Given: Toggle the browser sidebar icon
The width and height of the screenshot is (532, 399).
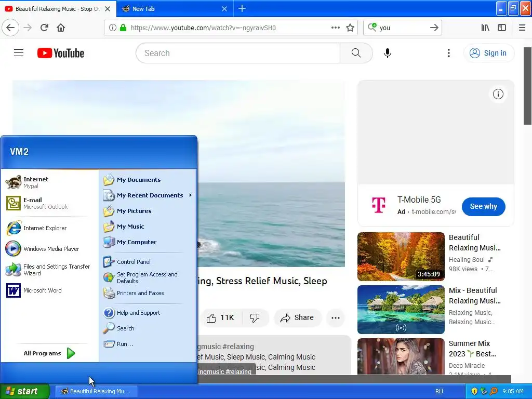Looking at the screenshot, I should [502, 28].
